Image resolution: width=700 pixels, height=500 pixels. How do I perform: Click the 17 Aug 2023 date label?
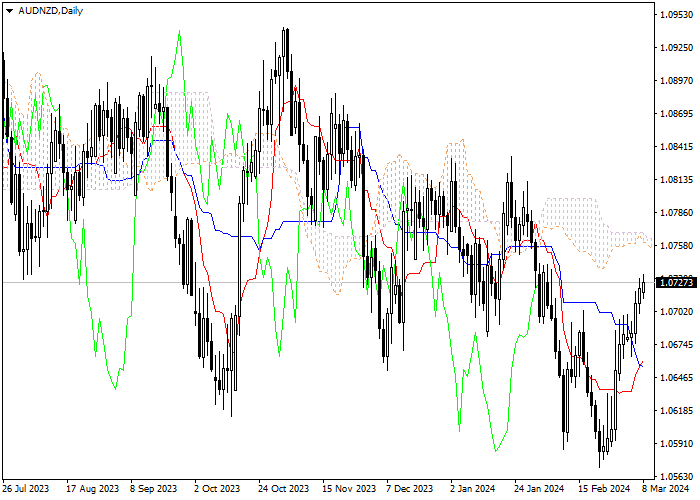click(x=92, y=488)
